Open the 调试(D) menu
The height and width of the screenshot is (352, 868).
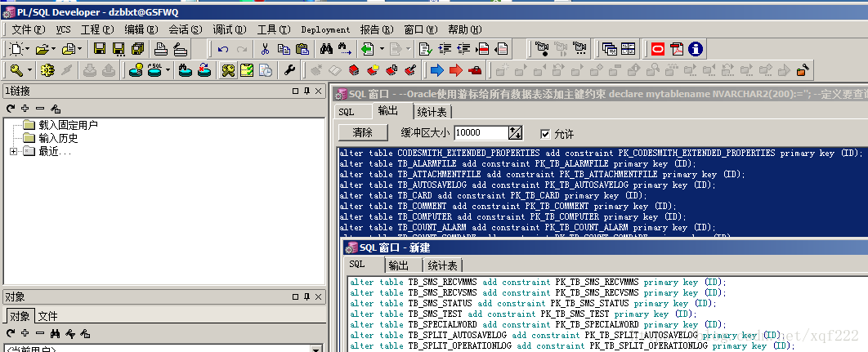coord(230,30)
